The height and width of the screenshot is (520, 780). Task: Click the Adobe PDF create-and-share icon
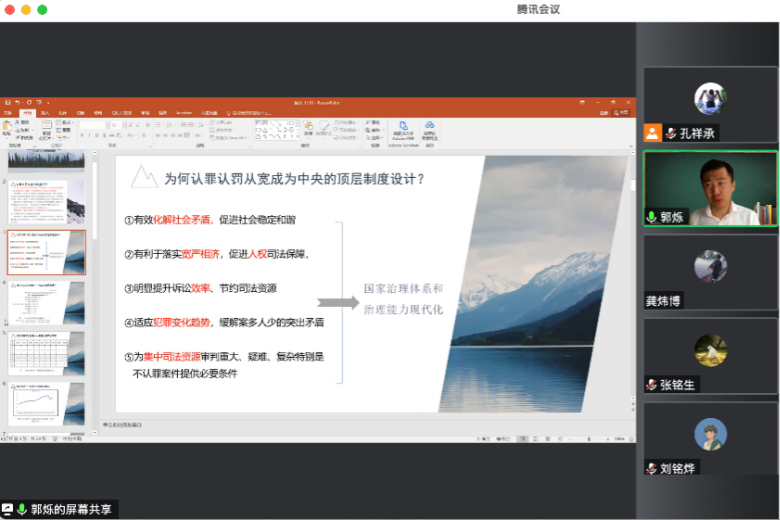403,127
